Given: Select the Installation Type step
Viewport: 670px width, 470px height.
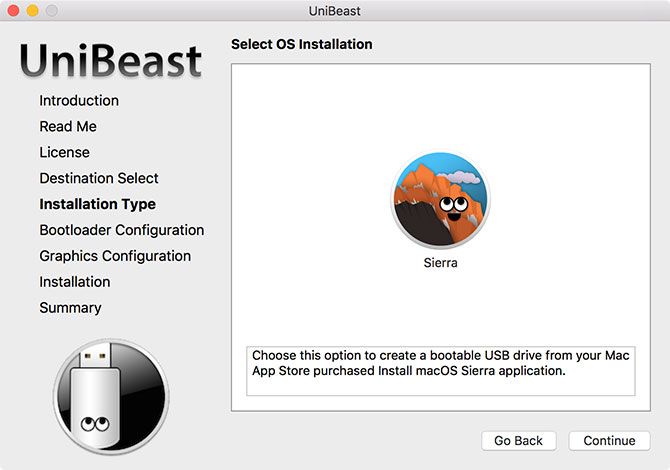Looking at the screenshot, I should coord(97,204).
